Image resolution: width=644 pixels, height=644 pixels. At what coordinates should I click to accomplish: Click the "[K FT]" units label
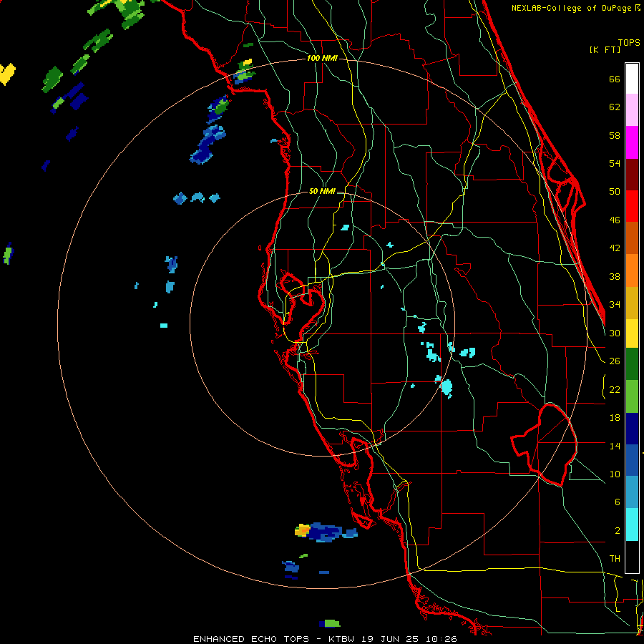[x=605, y=49]
